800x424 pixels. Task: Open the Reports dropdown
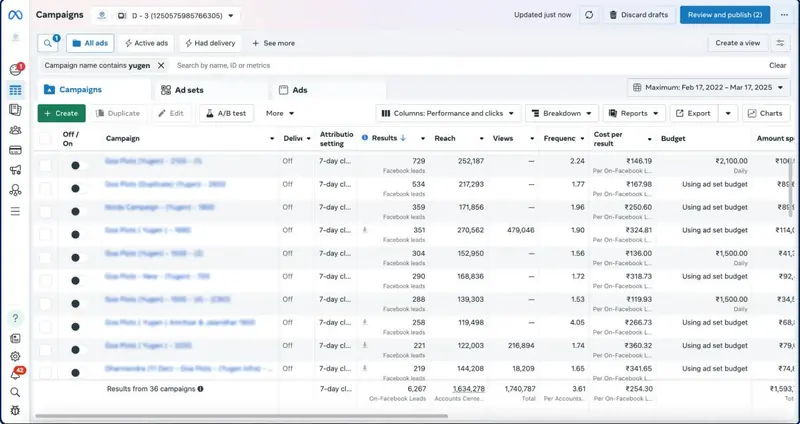[634, 113]
